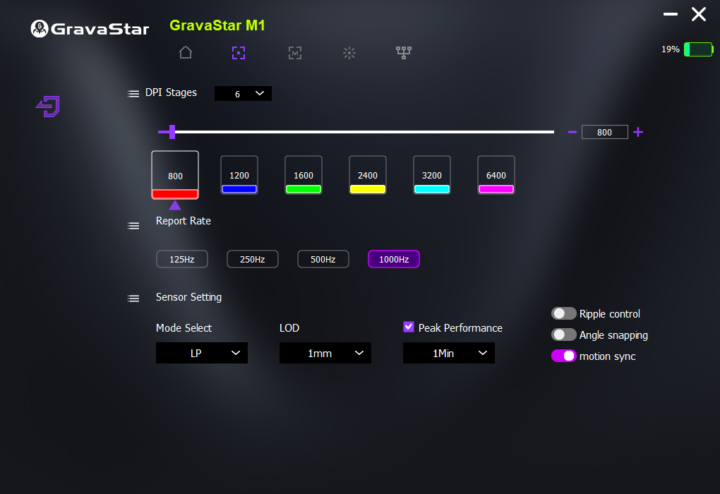The height and width of the screenshot is (494, 720).
Task: Minimize the GravaStar window
Action: [670, 14]
